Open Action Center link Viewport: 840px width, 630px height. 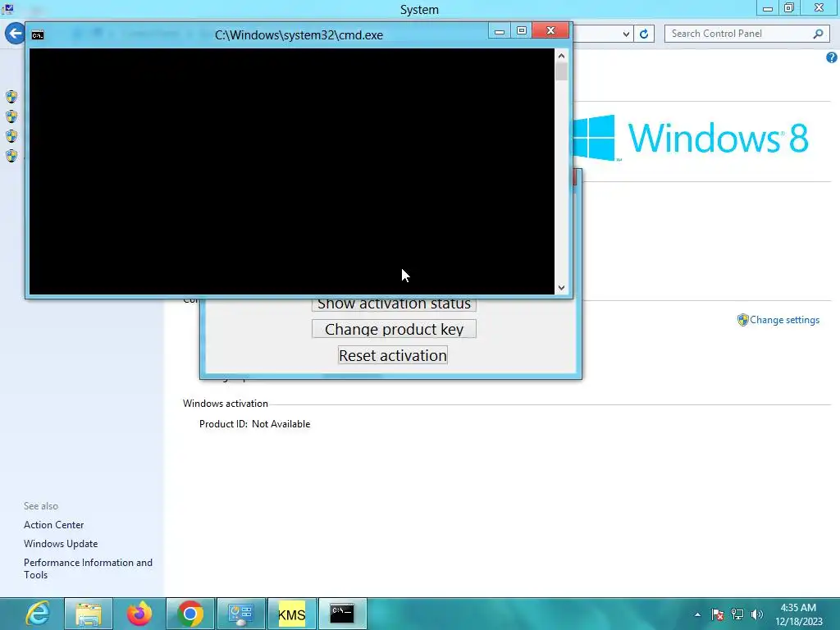pyautogui.click(x=53, y=525)
